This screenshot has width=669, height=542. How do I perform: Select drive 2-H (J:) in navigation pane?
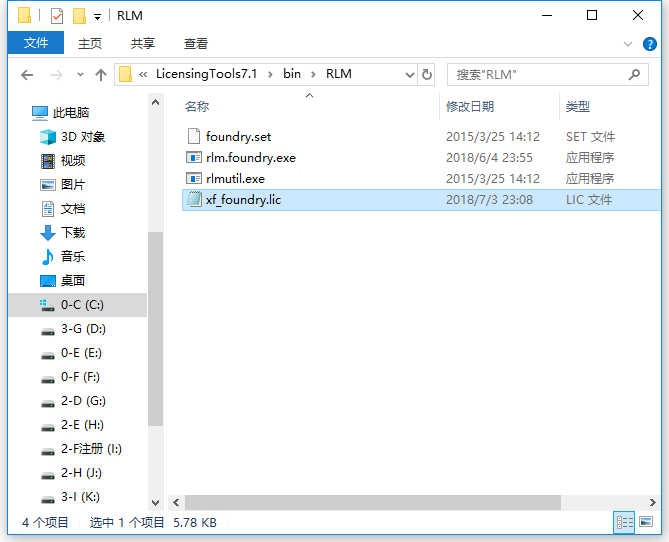coord(81,472)
